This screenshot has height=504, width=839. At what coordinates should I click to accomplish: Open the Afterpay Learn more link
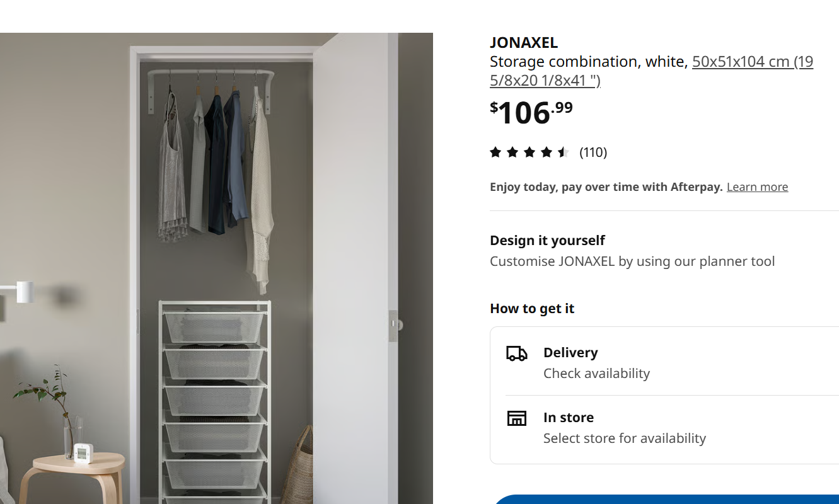coord(757,187)
